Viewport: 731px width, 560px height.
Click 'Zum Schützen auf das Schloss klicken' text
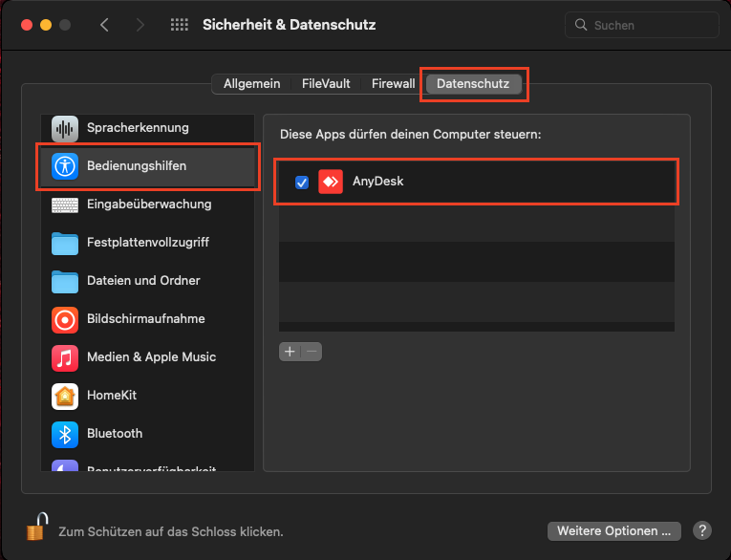click(171, 531)
